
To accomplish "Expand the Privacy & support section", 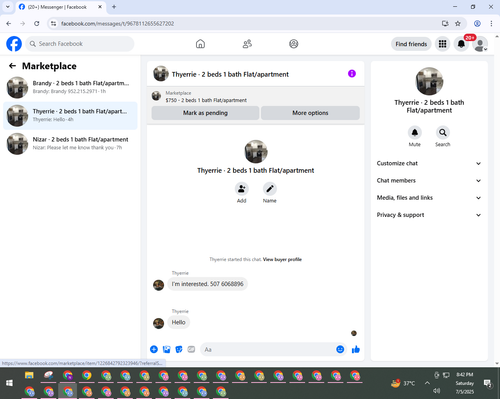I will tap(429, 215).
